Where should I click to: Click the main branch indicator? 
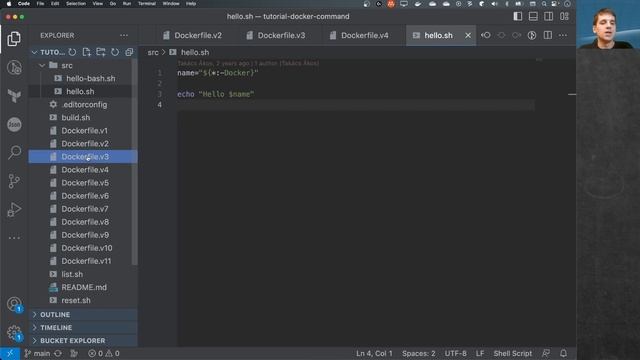37,353
